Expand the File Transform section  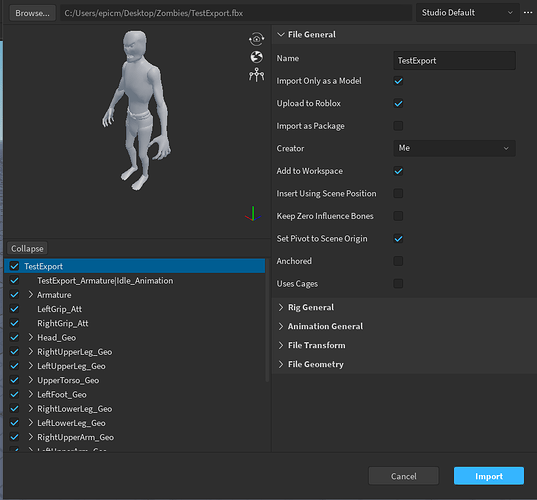281,345
